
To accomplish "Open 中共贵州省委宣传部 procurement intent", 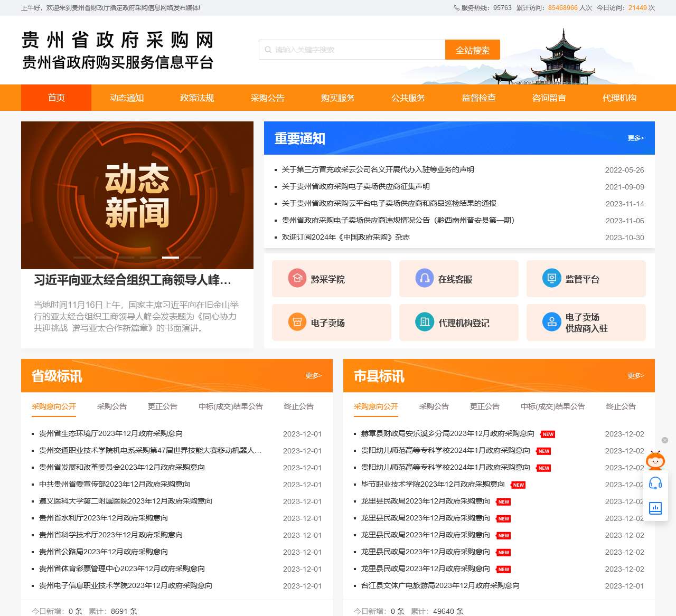I will 115,484.
